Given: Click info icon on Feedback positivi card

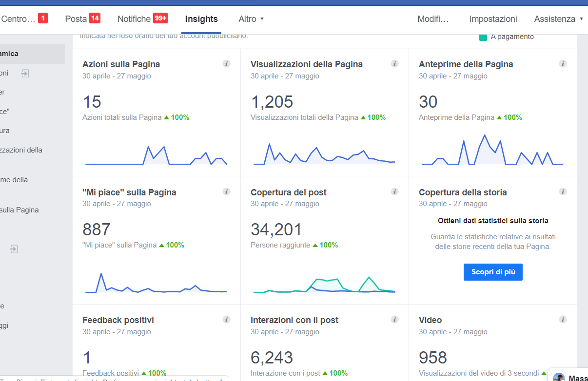Looking at the screenshot, I should 226,320.
